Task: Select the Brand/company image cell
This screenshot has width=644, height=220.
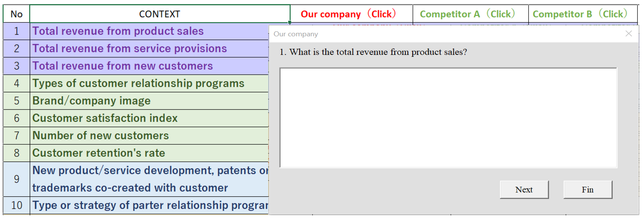Action: tap(91, 101)
